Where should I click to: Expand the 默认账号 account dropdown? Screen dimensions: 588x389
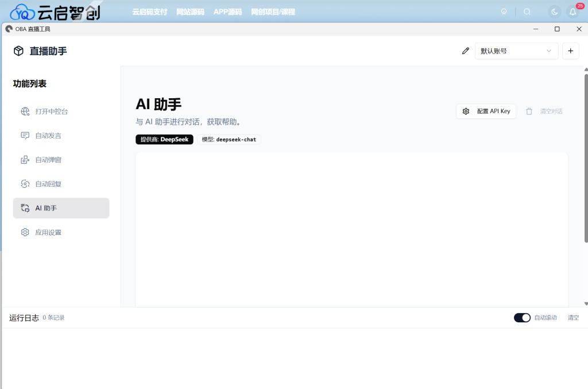[516, 51]
